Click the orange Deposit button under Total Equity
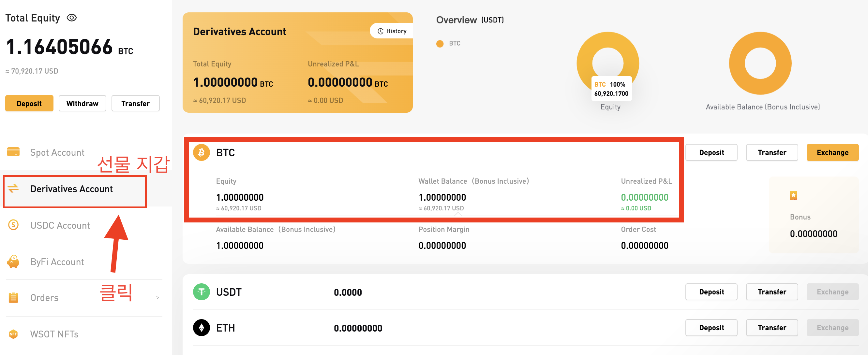 (x=29, y=103)
